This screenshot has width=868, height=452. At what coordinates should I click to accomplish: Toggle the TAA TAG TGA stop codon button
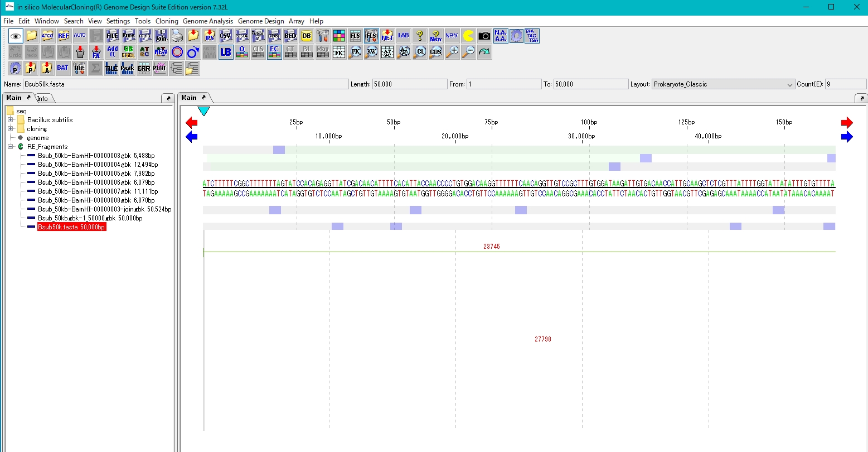[x=532, y=36]
